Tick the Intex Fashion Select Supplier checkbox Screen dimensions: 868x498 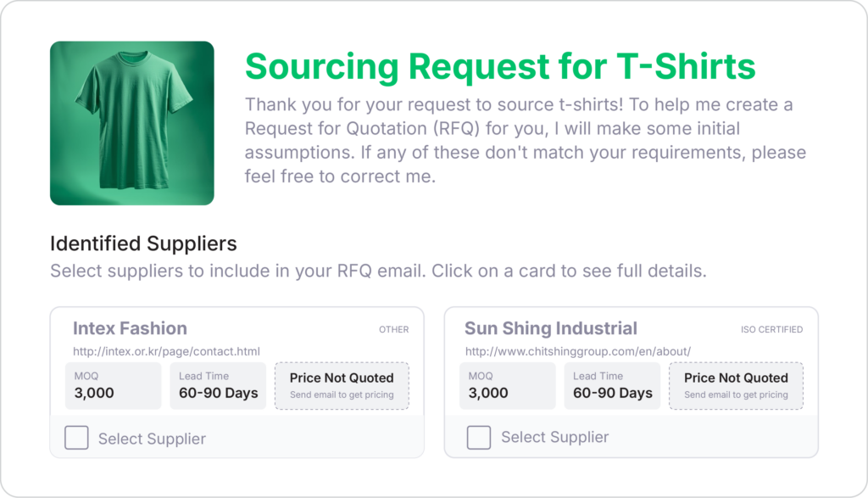click(x=77, y=438)
